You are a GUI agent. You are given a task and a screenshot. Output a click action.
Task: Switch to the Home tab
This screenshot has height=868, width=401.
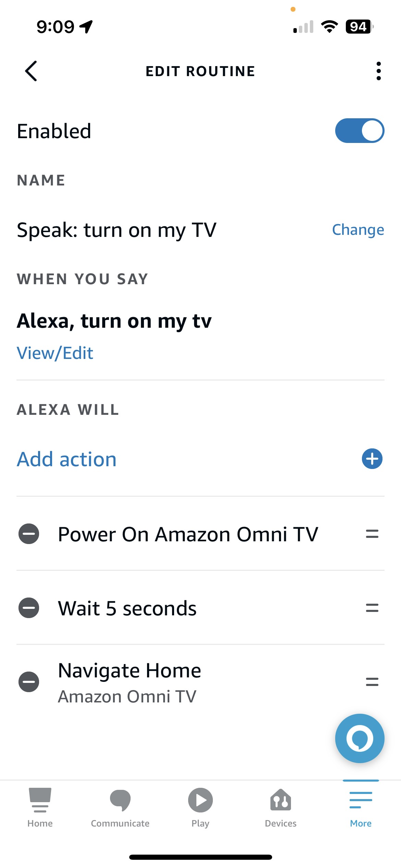pyautogui.click(x=40, y=807)
